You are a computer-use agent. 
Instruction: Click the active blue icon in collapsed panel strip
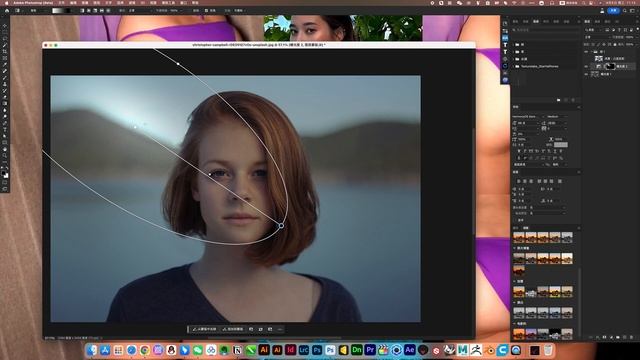[x=505, y=38]
